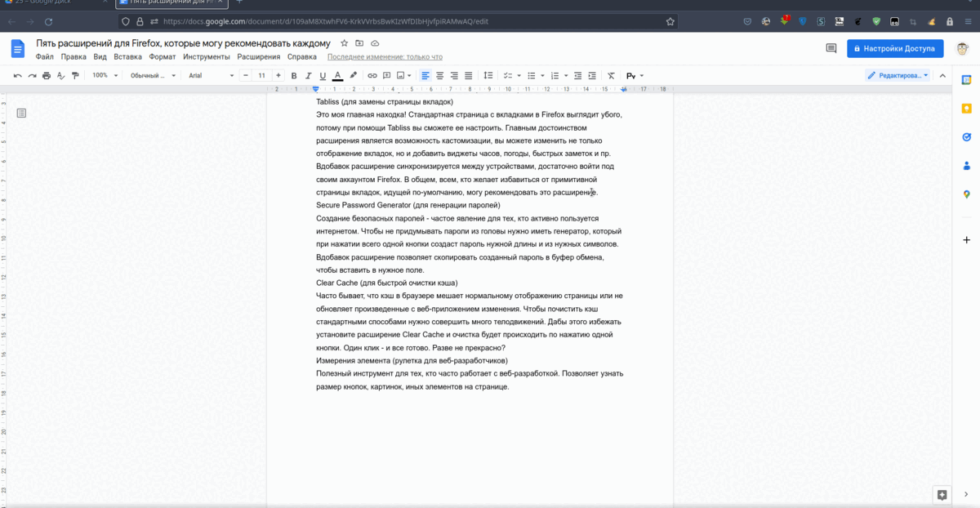Open the Insert image dropdown
Screen dimensions: 980x508
pyautogui.click(x=403, y=75)
